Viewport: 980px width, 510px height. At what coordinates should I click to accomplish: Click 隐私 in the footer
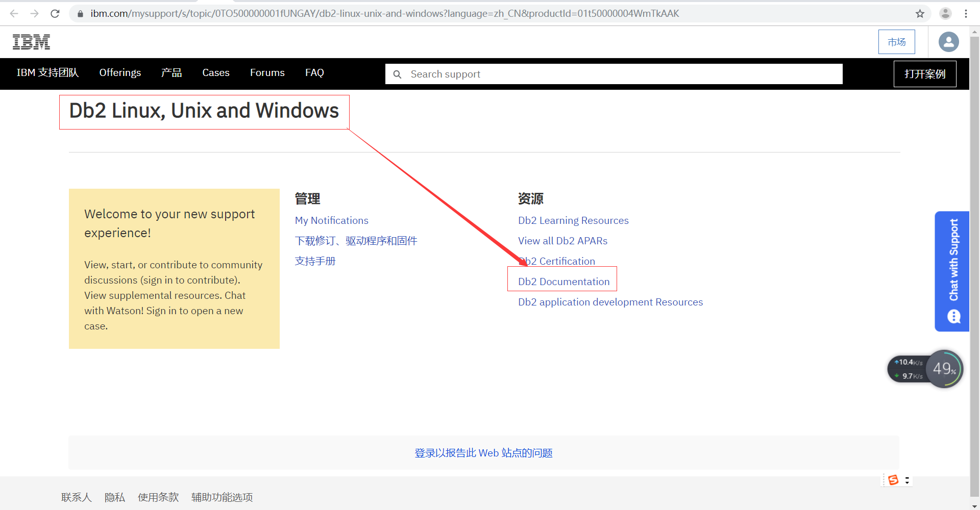click(114, 497)
